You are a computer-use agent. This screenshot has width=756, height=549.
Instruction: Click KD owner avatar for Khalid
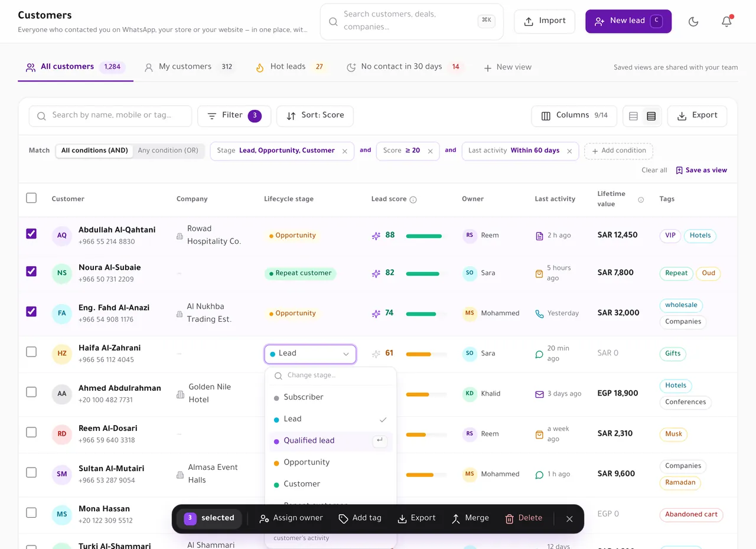(470, 394)
